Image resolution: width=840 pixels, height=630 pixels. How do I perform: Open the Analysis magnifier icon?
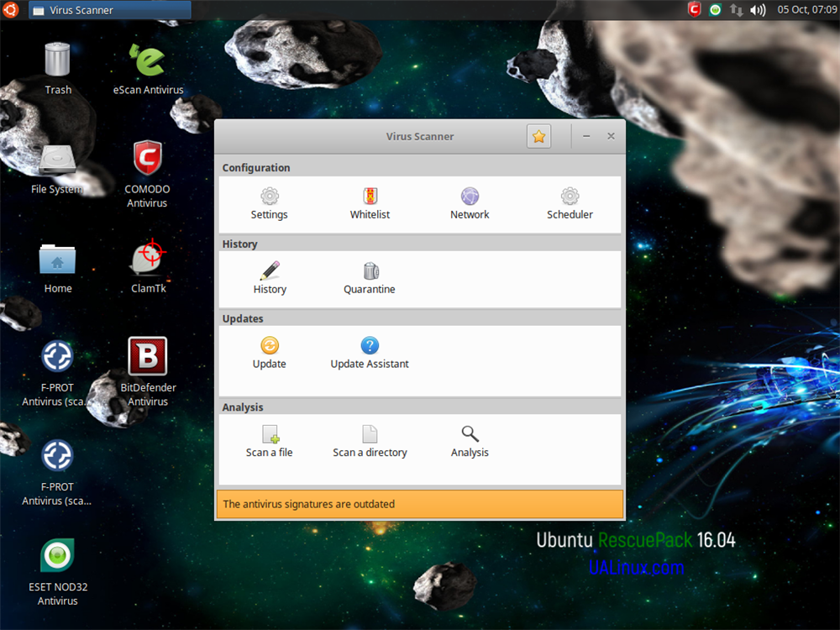(x=470, y=435)
